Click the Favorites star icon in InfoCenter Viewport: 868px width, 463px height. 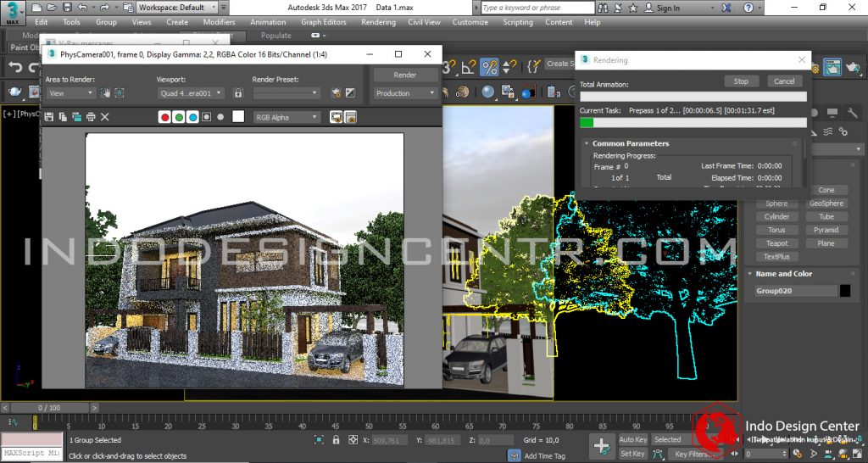633,8
